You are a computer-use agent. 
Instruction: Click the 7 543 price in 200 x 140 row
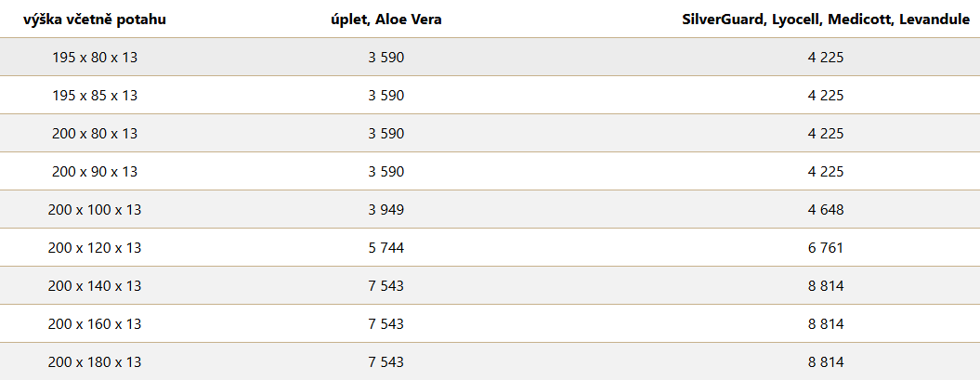click(x=386, y=286)
